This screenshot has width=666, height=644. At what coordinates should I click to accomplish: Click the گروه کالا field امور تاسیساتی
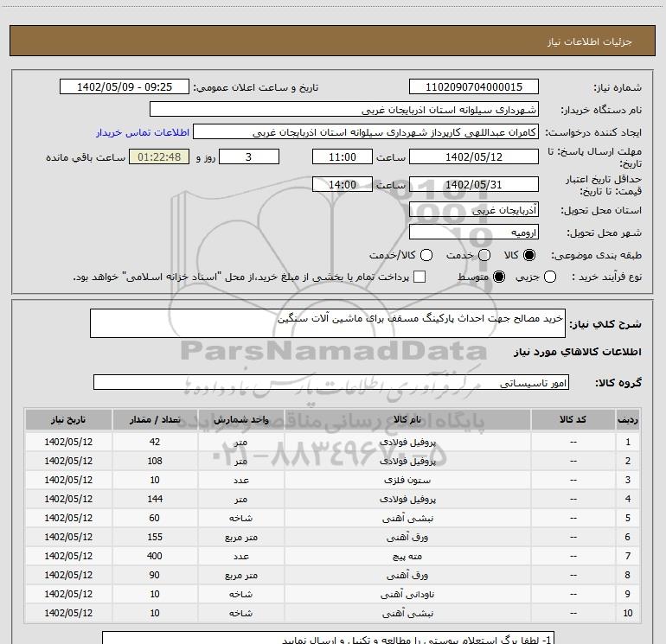pyautogui.click(x=331, y=382)
